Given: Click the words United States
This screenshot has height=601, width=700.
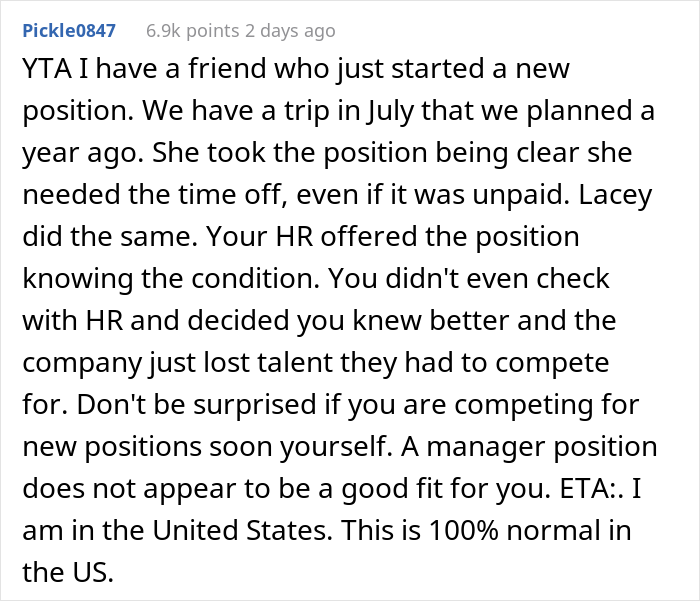Looking at the screenshot, I should pos(242,530).
